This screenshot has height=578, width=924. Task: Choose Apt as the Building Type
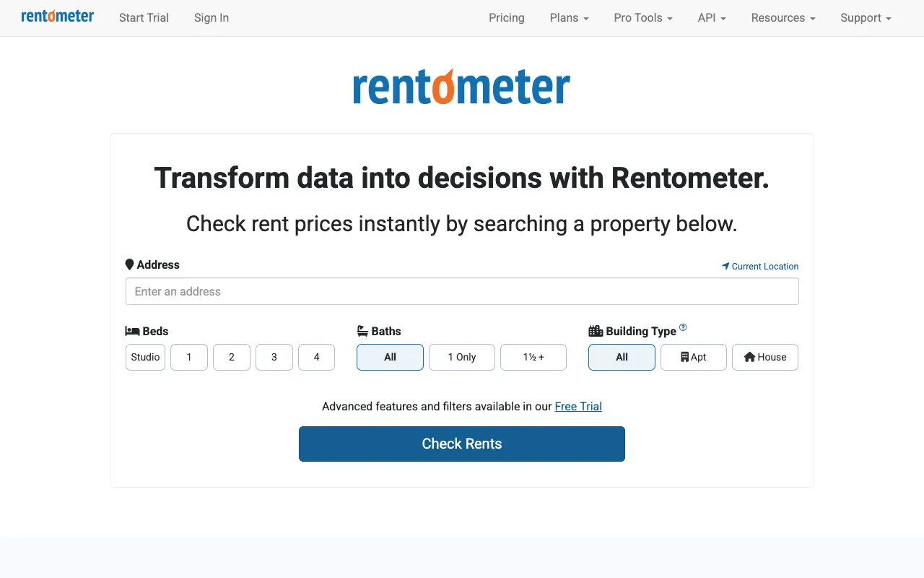(x=693, y=357)
